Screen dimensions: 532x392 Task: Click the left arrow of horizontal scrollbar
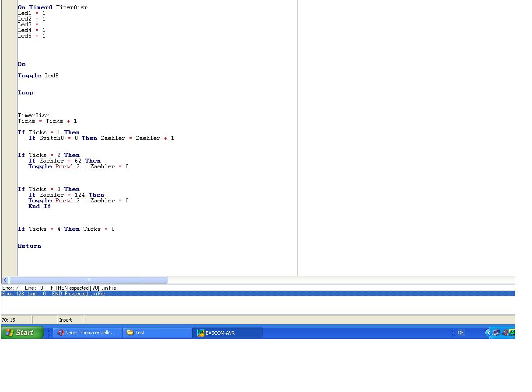tap(5, 280)
